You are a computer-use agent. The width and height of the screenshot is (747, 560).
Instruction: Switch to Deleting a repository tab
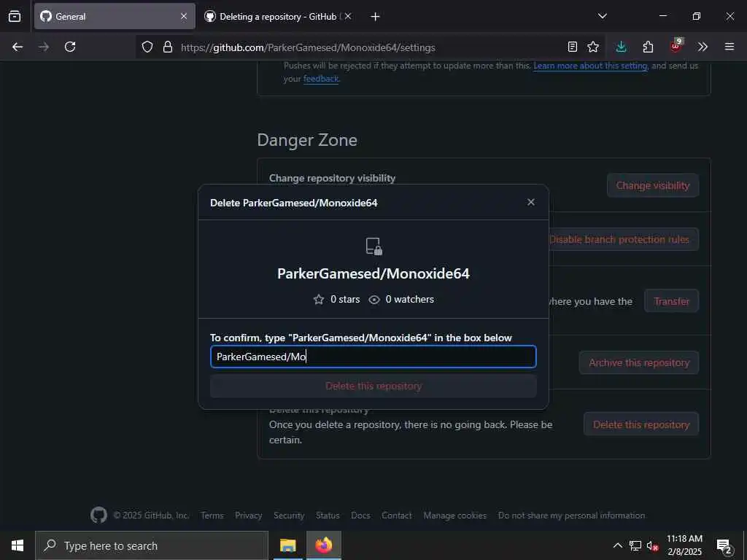(x=279, y=17)
